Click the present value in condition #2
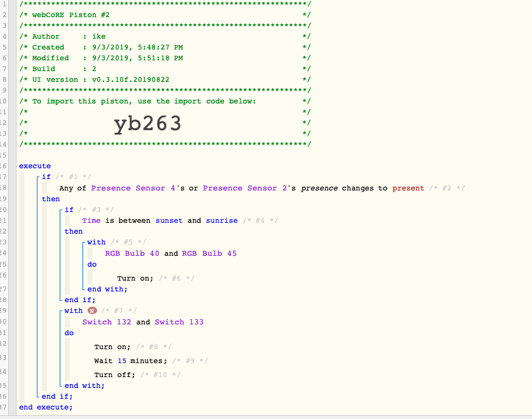The height and width of the screenshot is (419, 532). tap(408, 189)
